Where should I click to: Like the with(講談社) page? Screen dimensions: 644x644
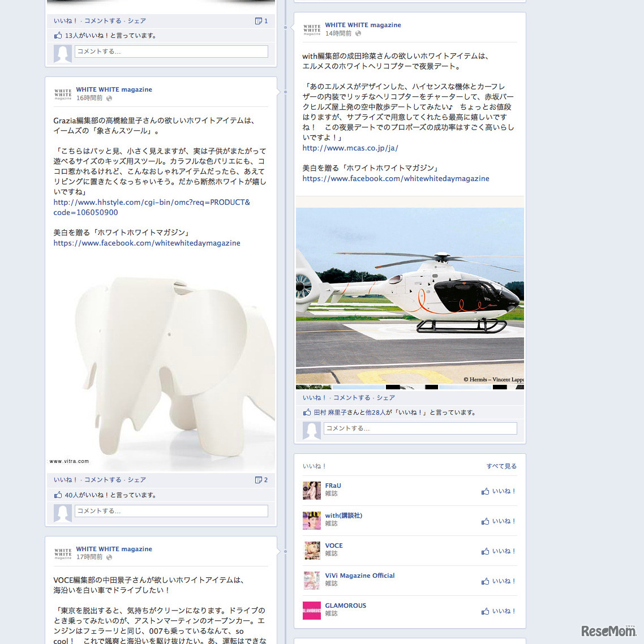(498, 521)
